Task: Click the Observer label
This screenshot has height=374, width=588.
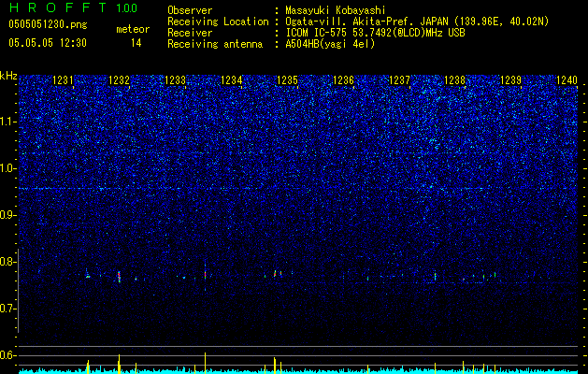Action: (190, 10)
